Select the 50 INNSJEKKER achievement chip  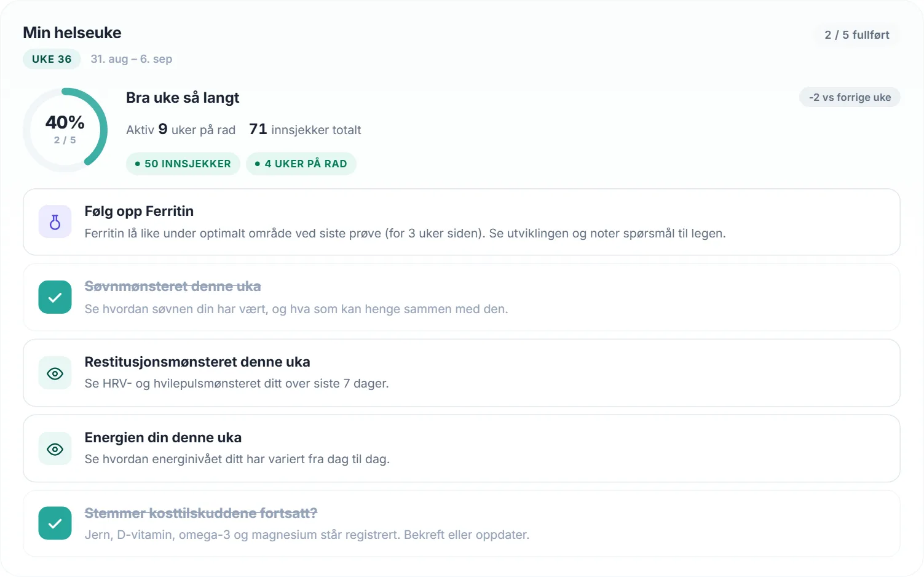183,164
